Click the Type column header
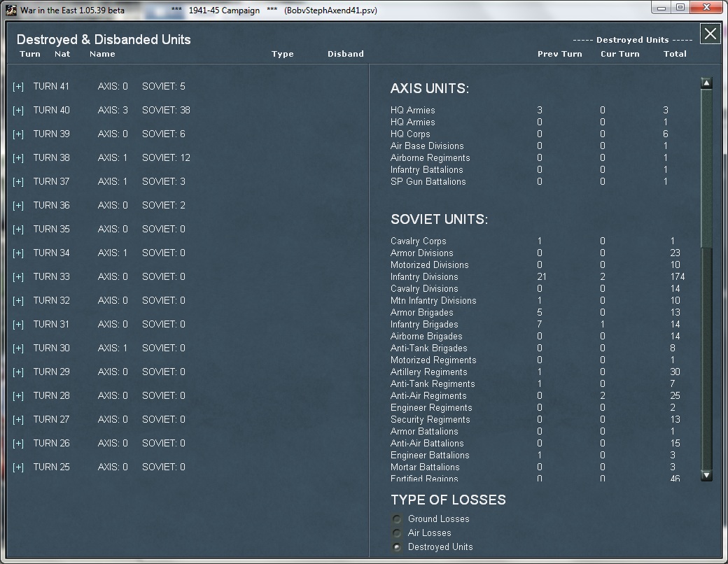The width and height of the screenshot is (728, 564). [x=282, y=55]
